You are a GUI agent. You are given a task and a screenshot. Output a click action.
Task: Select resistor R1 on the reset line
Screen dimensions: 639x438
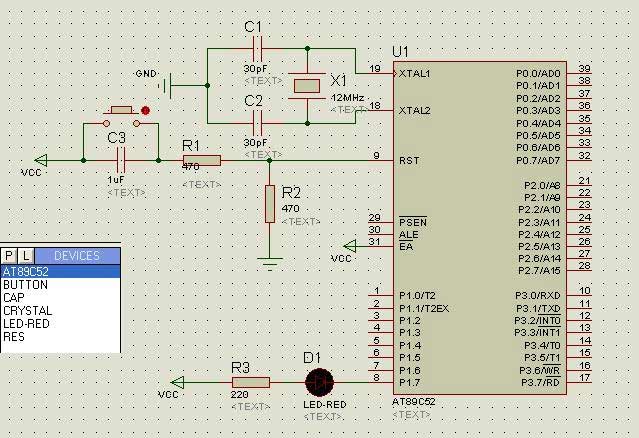[201, 160]
